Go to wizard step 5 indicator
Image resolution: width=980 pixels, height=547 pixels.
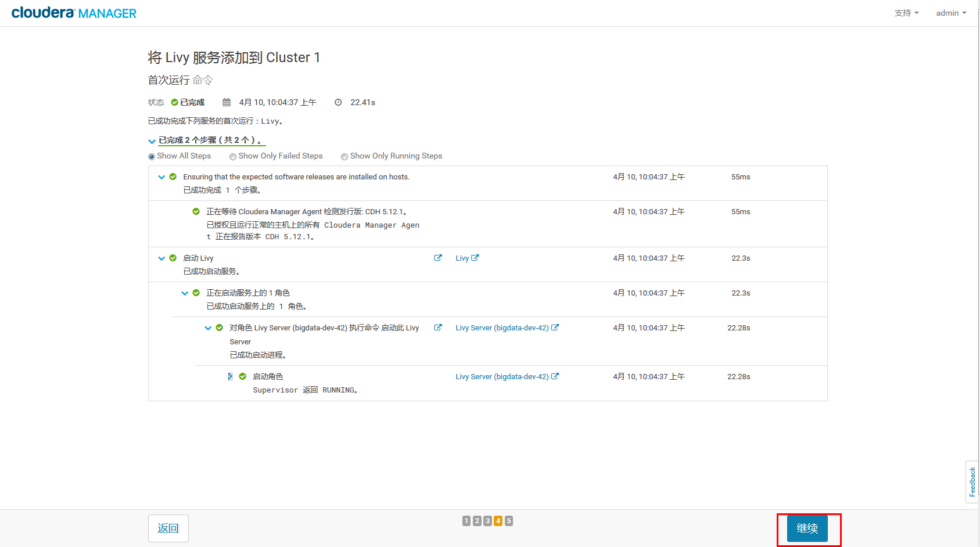(x=509, y=521)
